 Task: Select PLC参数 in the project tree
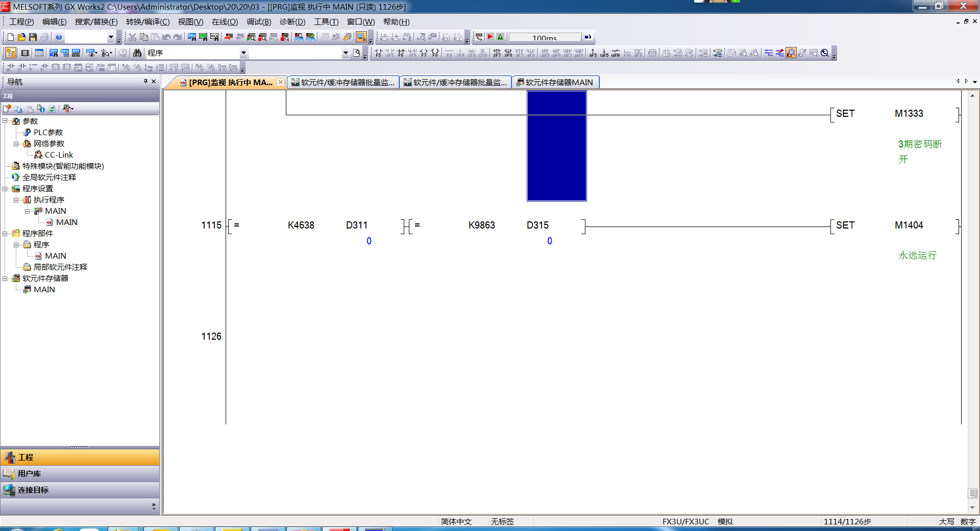coord(48,132)
